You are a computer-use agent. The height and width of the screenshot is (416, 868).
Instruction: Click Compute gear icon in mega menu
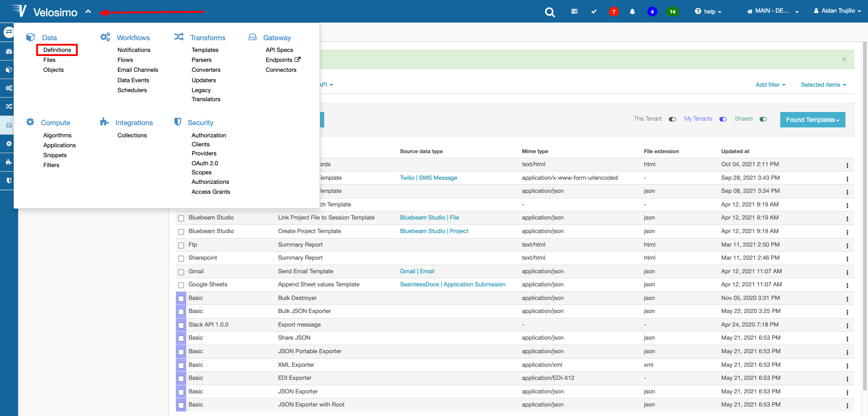(x=30, y=122)
